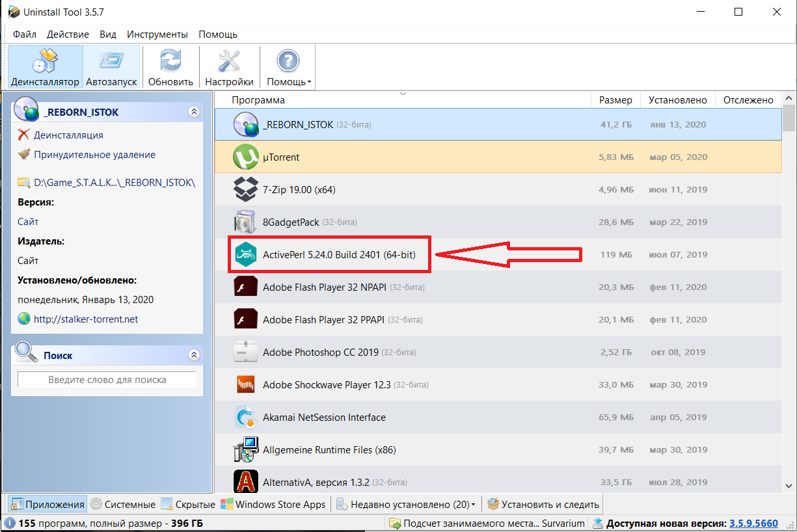Switch to the Скрытые tab

click(x=188, y=504)
